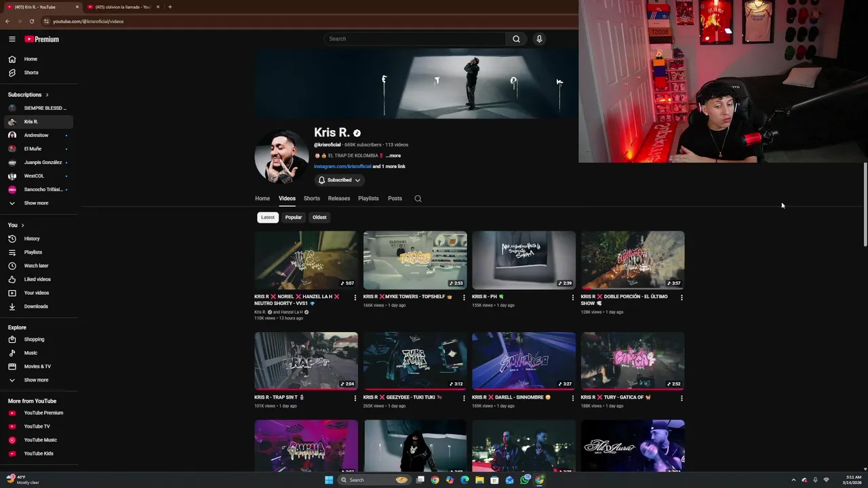Open YouTube Kids link
Screen dimensions: 868x488
click(38, 453)
